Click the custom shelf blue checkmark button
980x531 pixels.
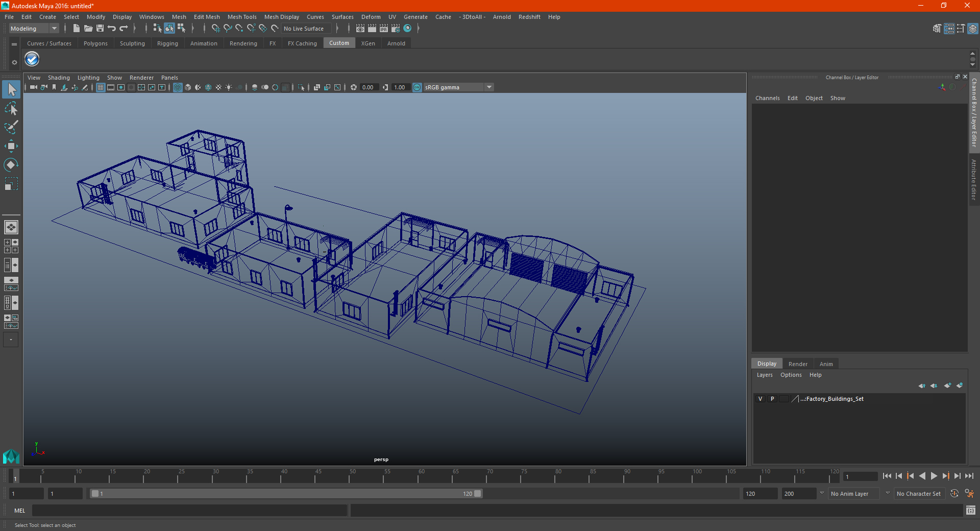tap(32, 59)
